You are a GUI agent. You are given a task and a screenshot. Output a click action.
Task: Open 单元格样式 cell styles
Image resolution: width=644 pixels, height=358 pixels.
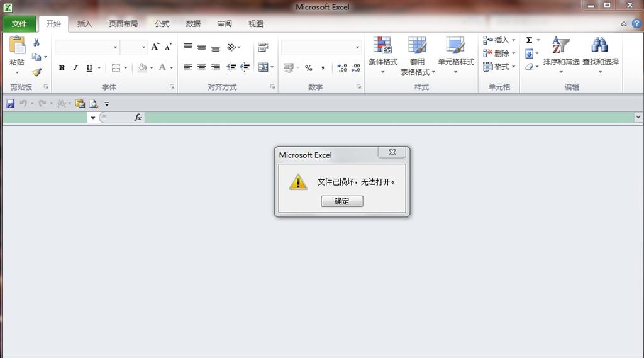pyautogui.click(x=455, y=55)
